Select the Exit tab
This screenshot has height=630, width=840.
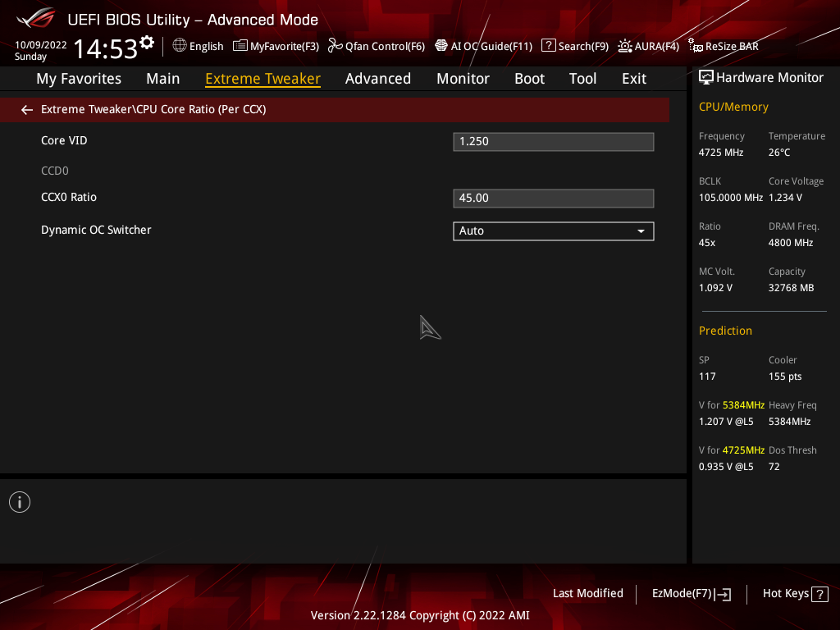(634, 79)
